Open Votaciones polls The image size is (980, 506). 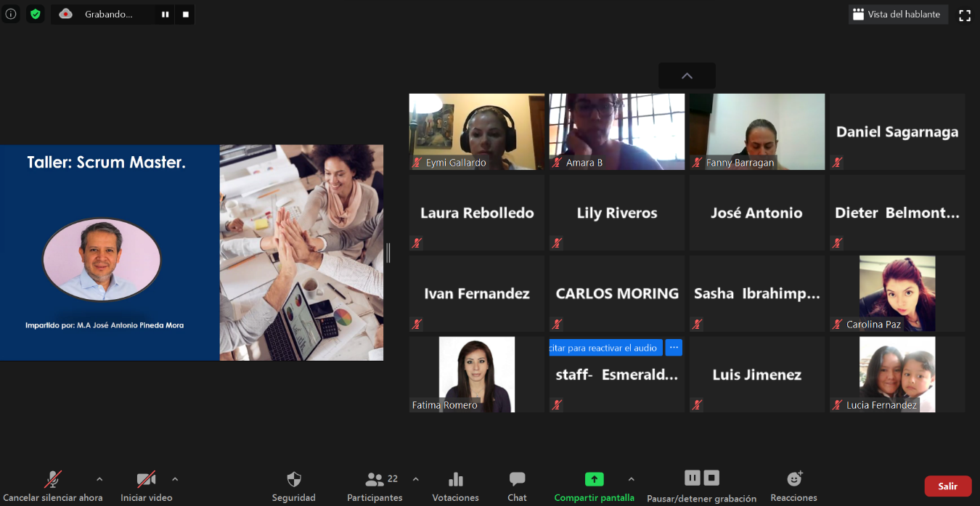click(455, 486)
